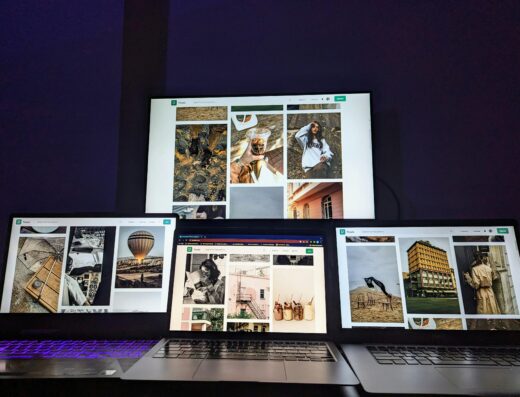Viewport: 520px width, 397px height.
Task: Click the Pexels logo on the left laptop
Action: pyautogui.click(x=19, y=222)
